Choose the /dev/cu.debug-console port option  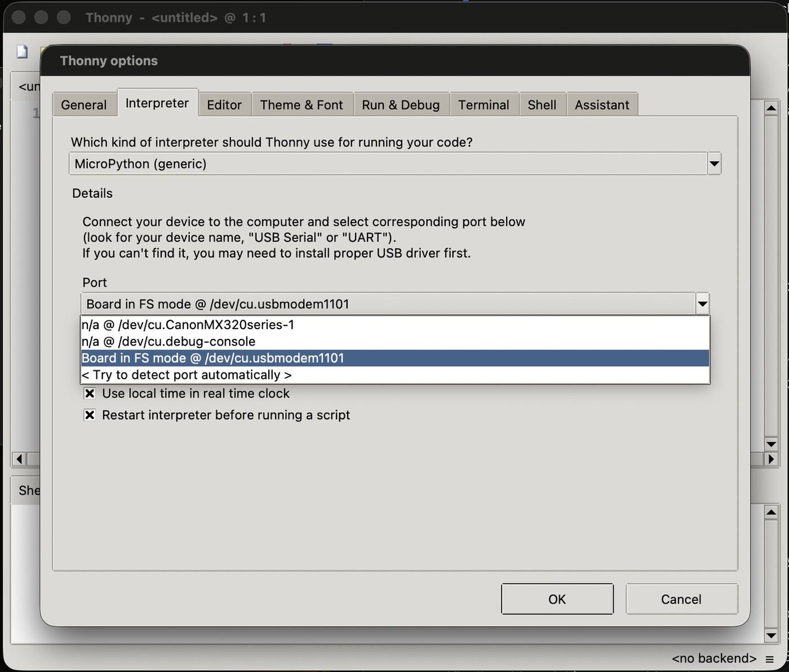tap(395, 342)
